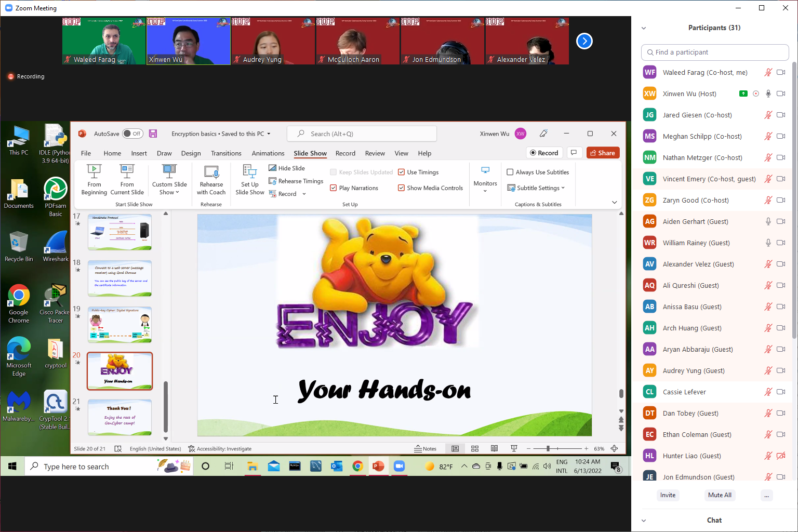This screenshot has height=532, width=798.
Task: Click Invite in Participants panel
Action: pyautogui.click(x=668, y=495)
